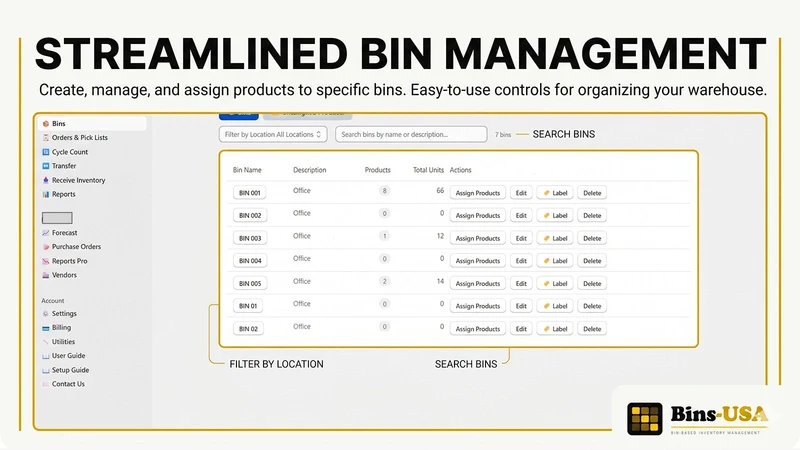800x450 pixels.
Task: Click Reports Pro icon
Action: point(45,261)
